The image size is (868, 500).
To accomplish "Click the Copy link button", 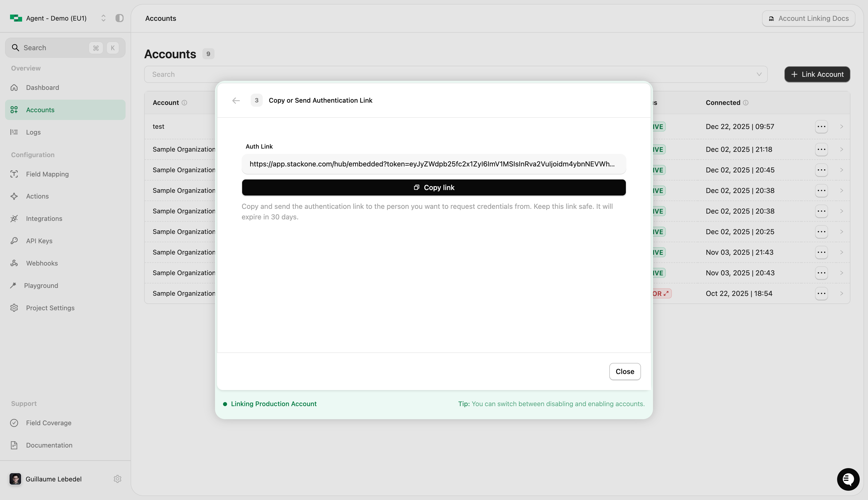I will tap(434, 187).
